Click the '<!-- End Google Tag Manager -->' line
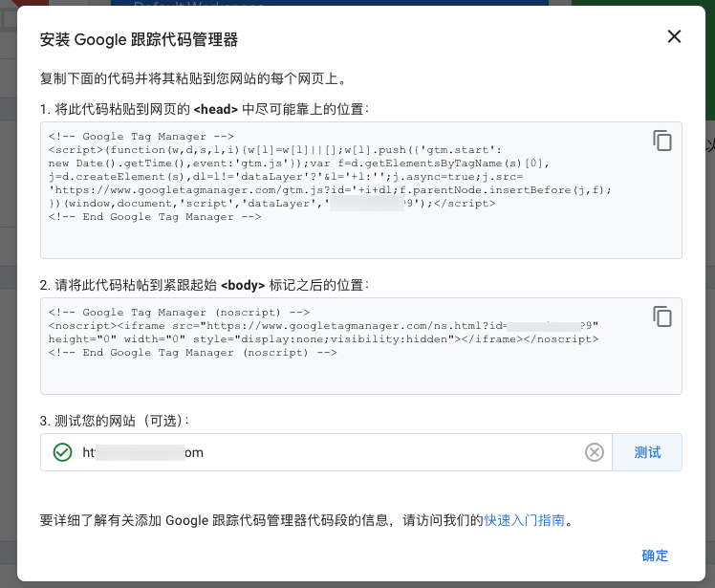 (x=155, y=217)
